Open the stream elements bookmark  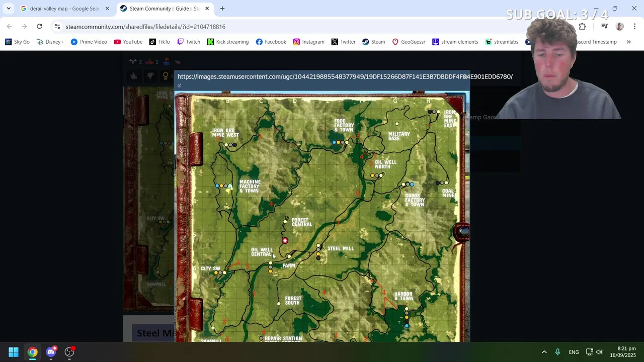455,42
